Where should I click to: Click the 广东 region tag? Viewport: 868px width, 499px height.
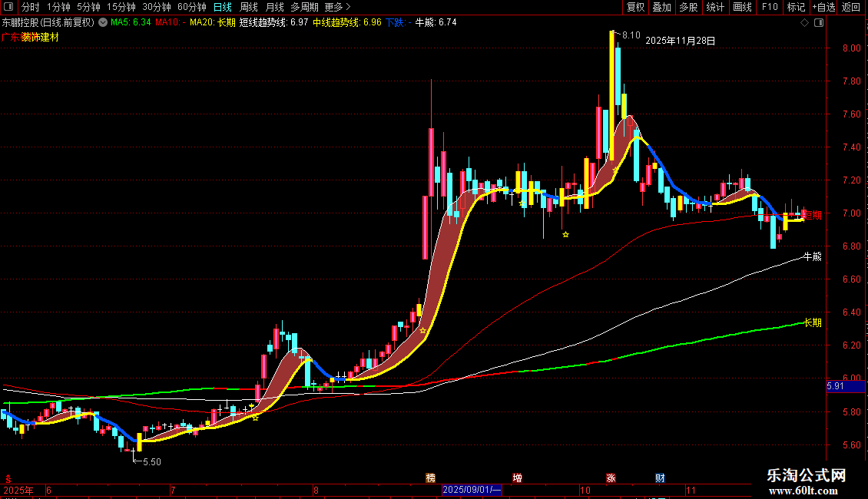(x=11, y=37)
